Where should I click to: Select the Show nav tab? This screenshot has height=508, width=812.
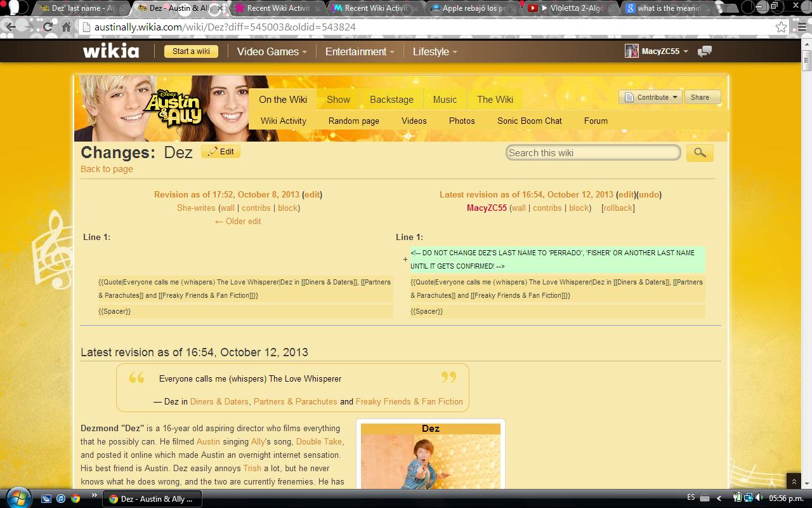pos(338,99)
